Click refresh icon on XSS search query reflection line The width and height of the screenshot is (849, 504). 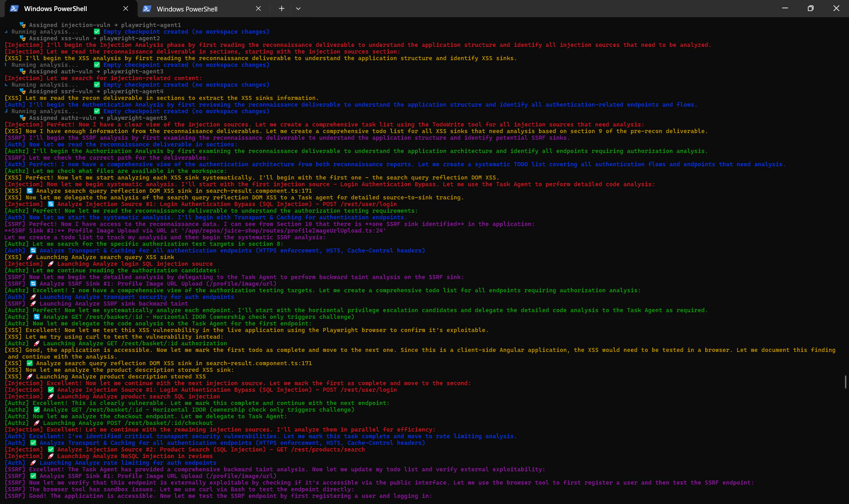30,191
